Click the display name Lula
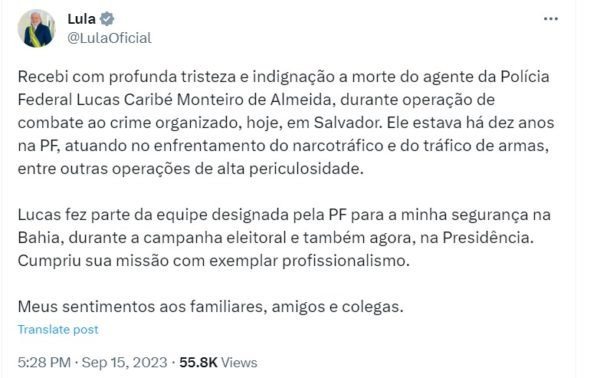The width and height of the screenshot is (600, 378). [x=82, y=19]
